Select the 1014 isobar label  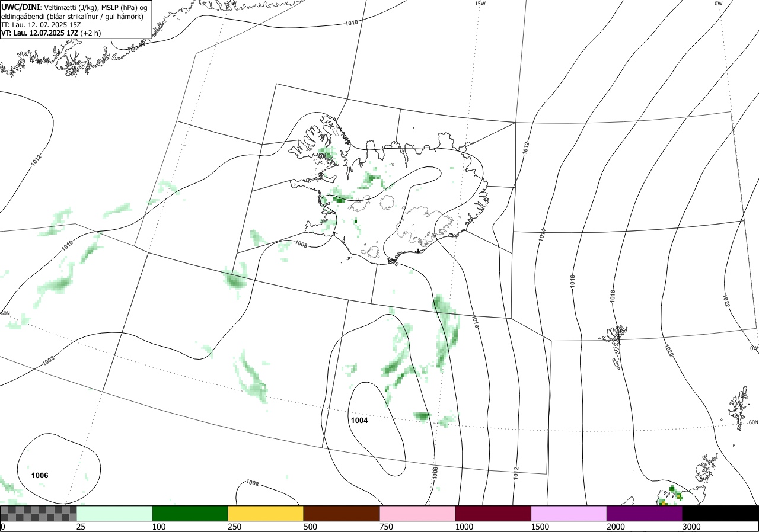(x=542, y=235)
